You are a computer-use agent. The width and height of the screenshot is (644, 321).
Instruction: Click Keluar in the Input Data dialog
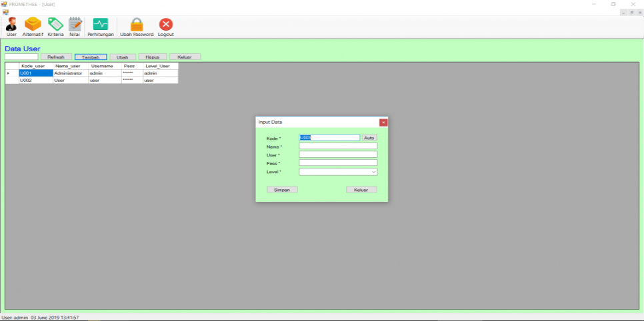click(361, 190)
